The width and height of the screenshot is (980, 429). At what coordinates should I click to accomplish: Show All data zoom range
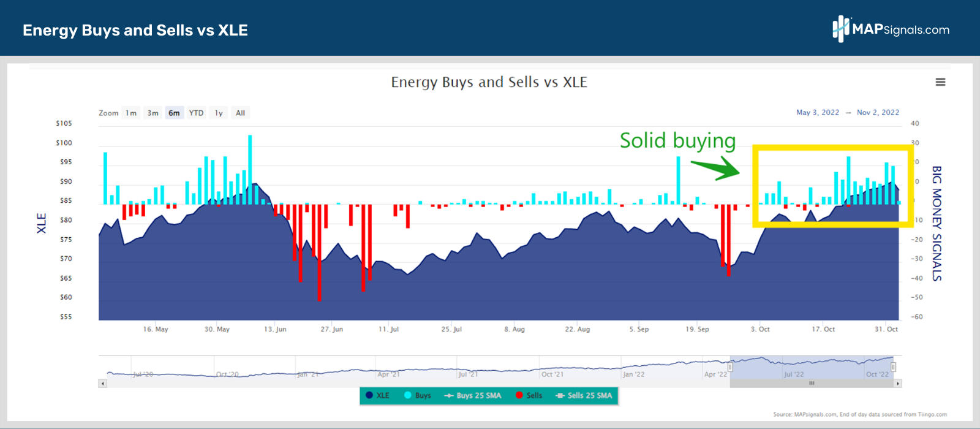pos(240,113)
